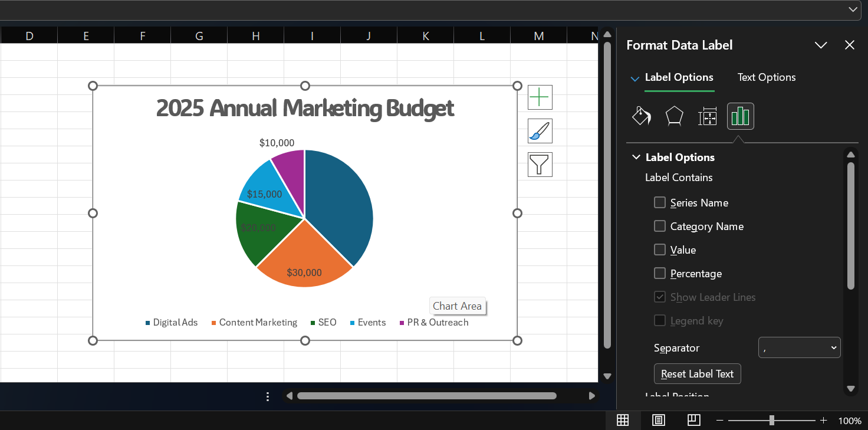Zoom in with the plus button

pos(824,421)
